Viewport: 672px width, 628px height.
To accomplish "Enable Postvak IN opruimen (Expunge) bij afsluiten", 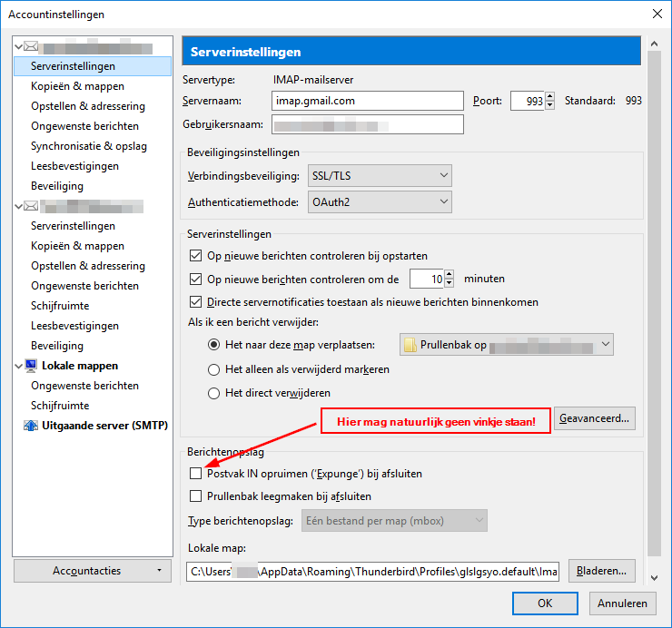I will point(195,474).
